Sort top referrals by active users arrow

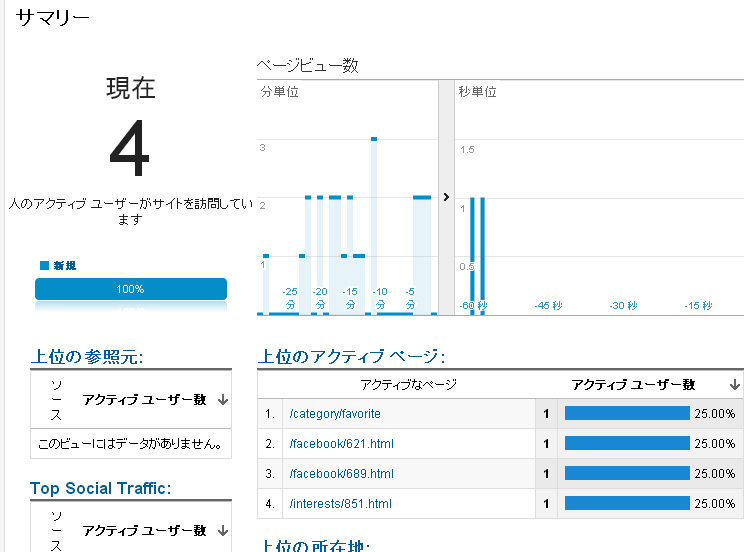(x=223, y=400)
